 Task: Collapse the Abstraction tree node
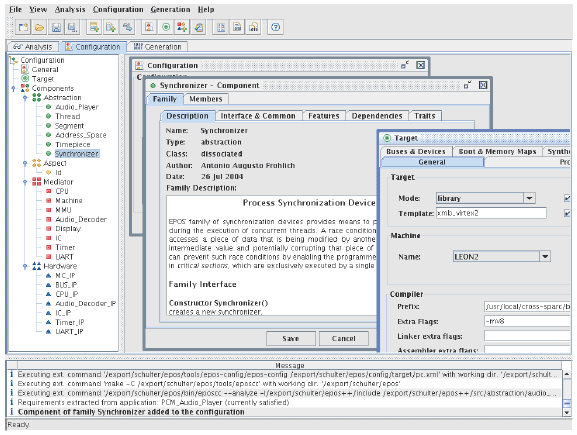point(25,98)
